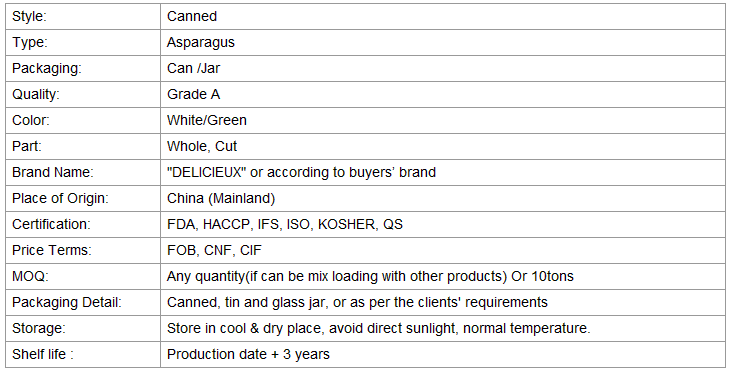Screen dimensions: 730x371
Task: Select the Packaging label cell
Action: tap(83, 68)
